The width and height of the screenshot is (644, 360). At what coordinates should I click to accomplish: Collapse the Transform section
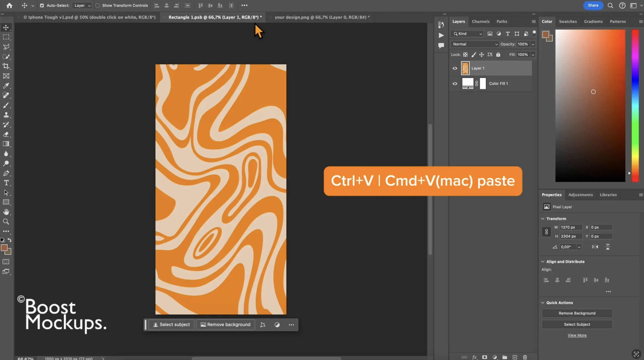tap(543, 219)
